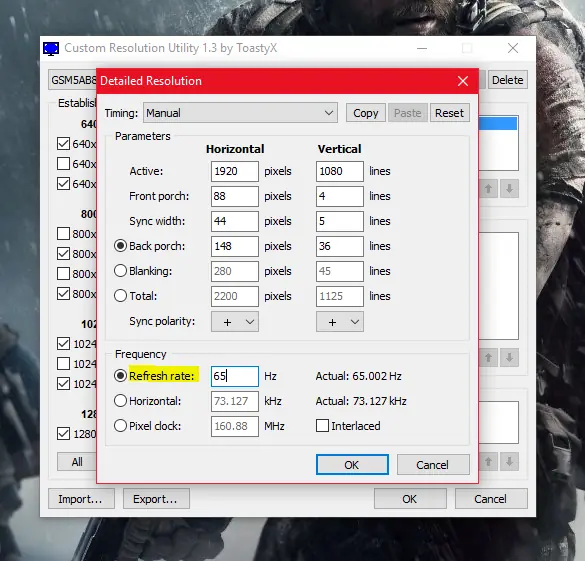Choose the Horizontal frequency radio option
Screen dimensions: 585x561
(121, 401)
